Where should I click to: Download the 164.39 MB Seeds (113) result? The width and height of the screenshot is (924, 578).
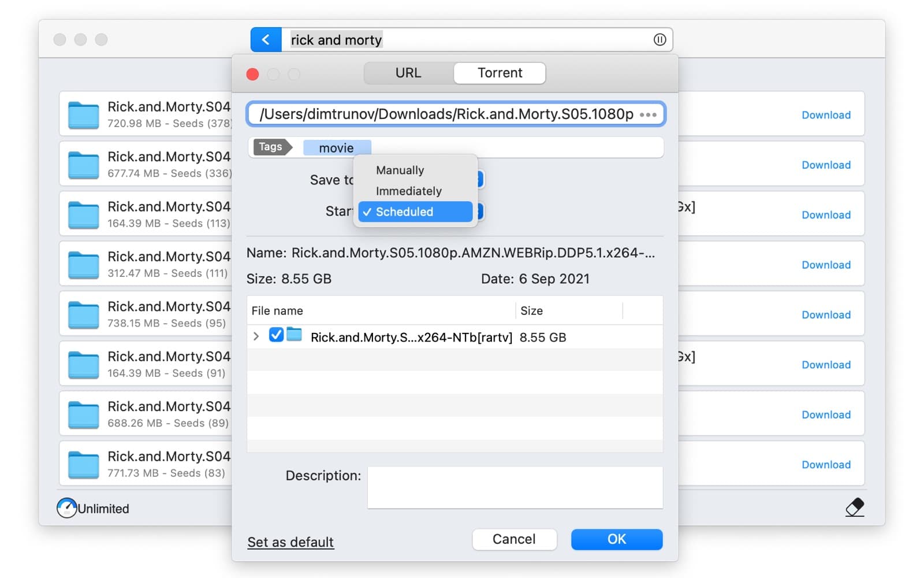pos(826,215)
